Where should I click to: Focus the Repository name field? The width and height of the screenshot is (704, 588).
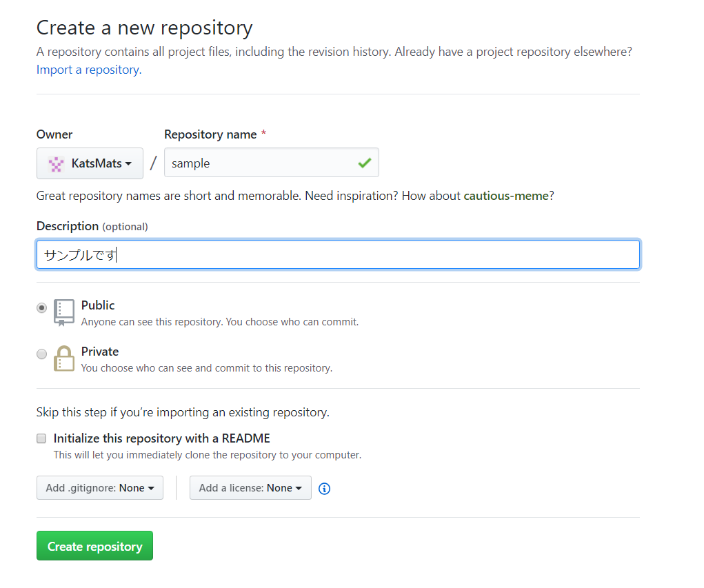tap(271, 163)
